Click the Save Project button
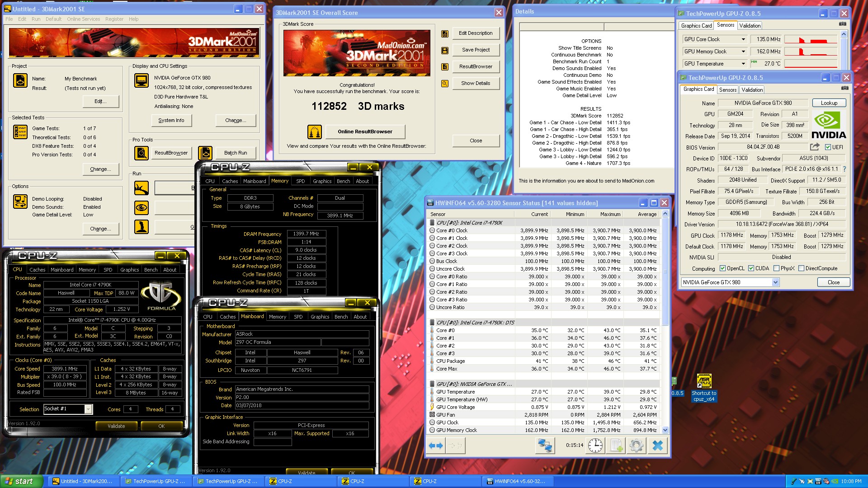This screenshot has height=488, width=868. pos(476,50)
